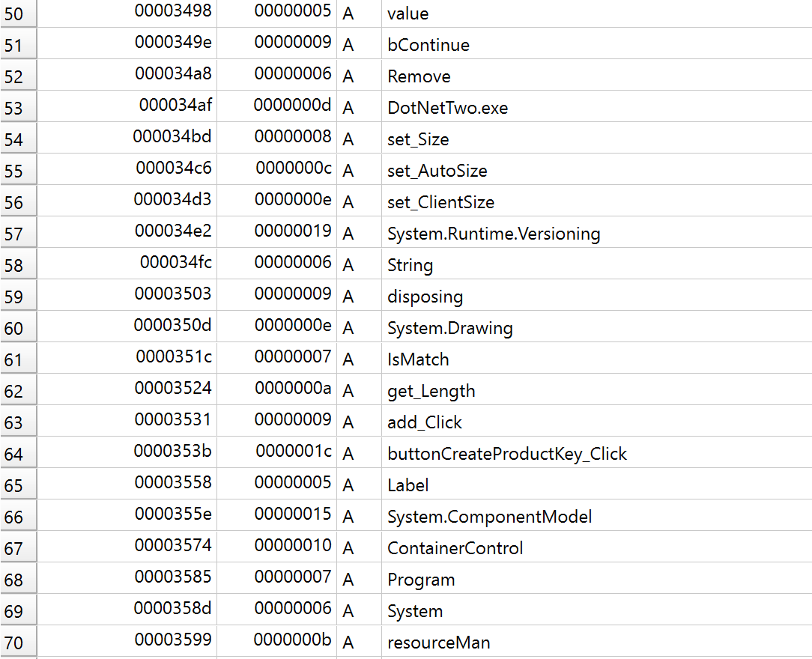Select the 'ContainerControl' string
The image size is (812, 659).
coord(455,548)
